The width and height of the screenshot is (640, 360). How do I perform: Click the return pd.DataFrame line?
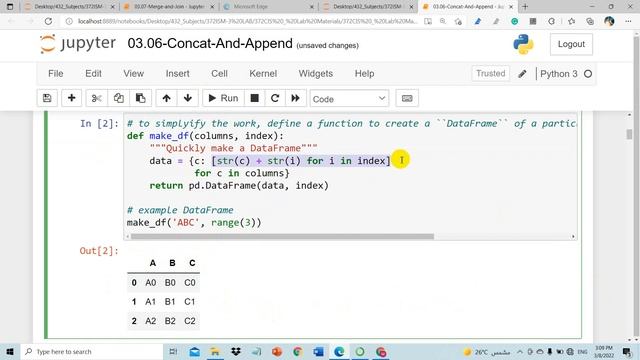(239, 185)
